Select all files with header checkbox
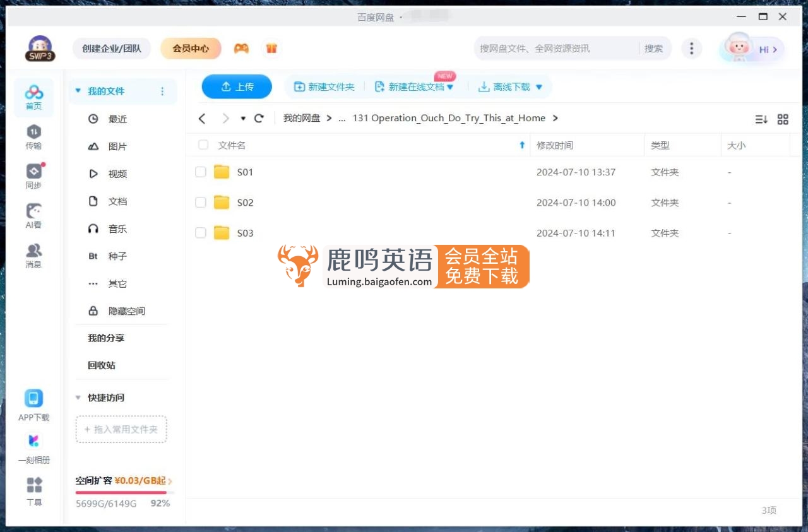Image resolution: width=808 pixels, height=532 pixels. (x=203, y=145)
